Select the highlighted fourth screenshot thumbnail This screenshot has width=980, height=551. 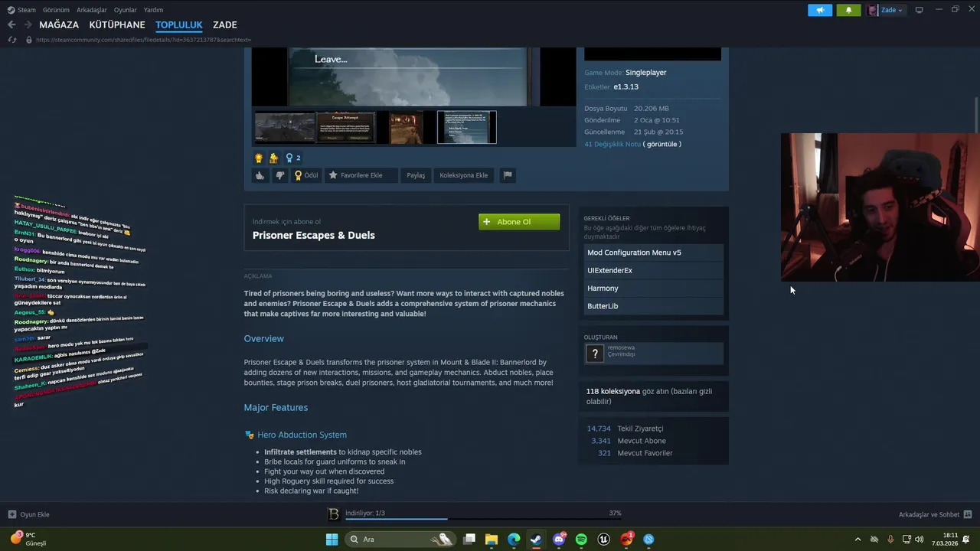[x=466, y=127]
